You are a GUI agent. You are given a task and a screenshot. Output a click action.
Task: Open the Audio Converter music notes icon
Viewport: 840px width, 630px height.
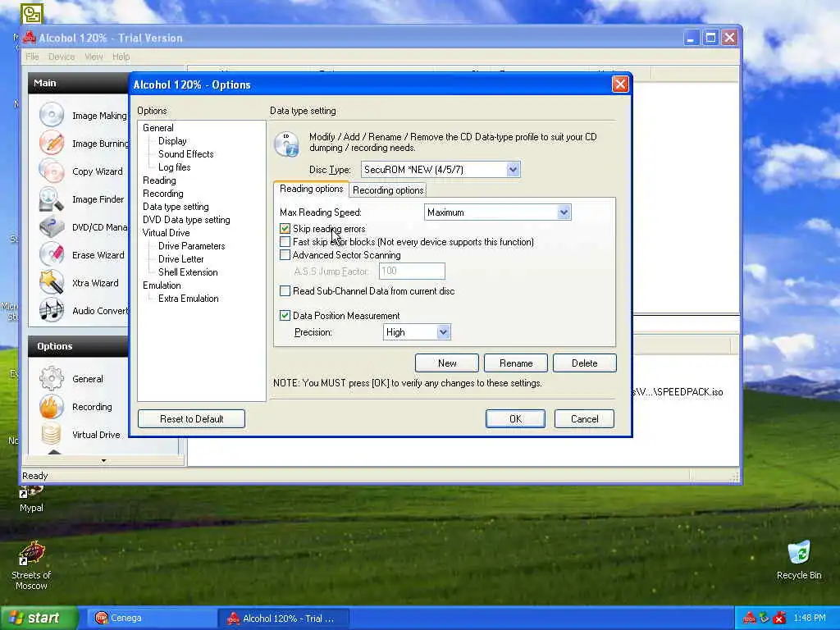52,310
